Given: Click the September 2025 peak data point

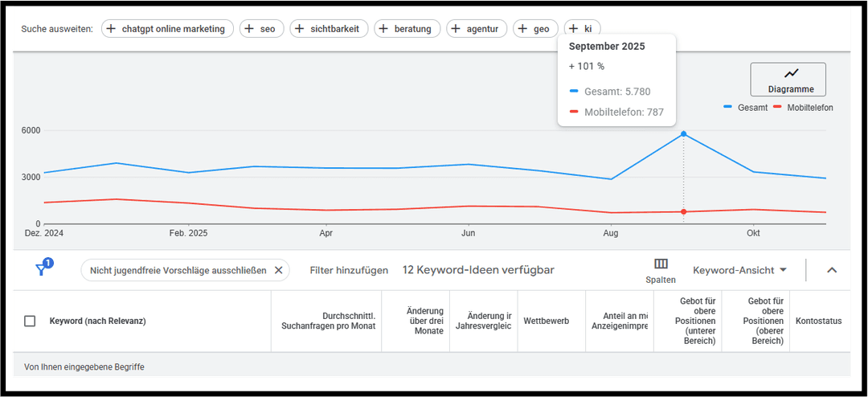Looking at the screenshot, I should [683, 133].
